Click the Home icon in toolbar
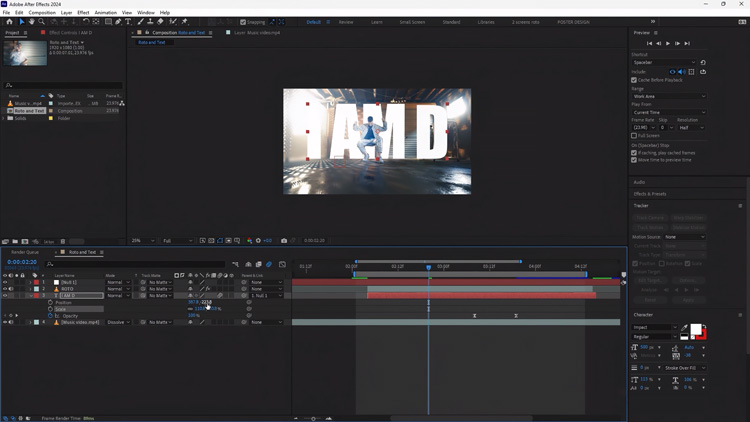This screenshot has height=422, width=750. (x=9, y=22)
